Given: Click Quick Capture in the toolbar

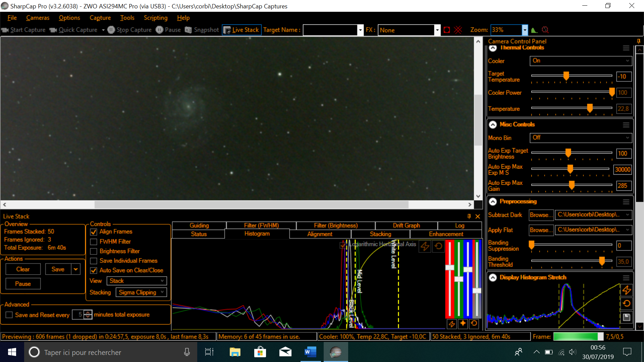Looking at the screenshot, I should pyautogui.click(x=73, y=30).
